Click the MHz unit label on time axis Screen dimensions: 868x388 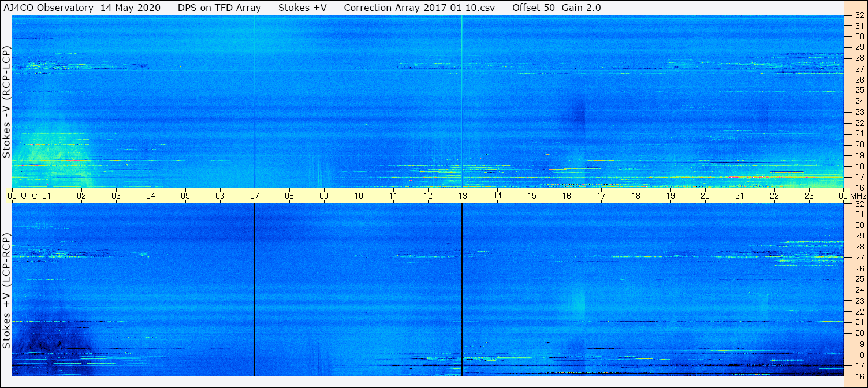pyautogui.click(x=857, y=196)
